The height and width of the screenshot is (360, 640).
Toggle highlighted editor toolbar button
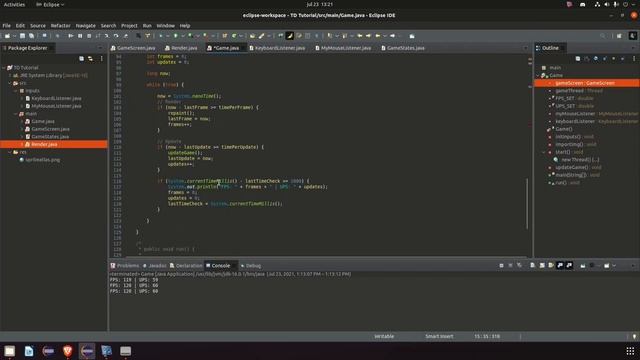[289, 36]
